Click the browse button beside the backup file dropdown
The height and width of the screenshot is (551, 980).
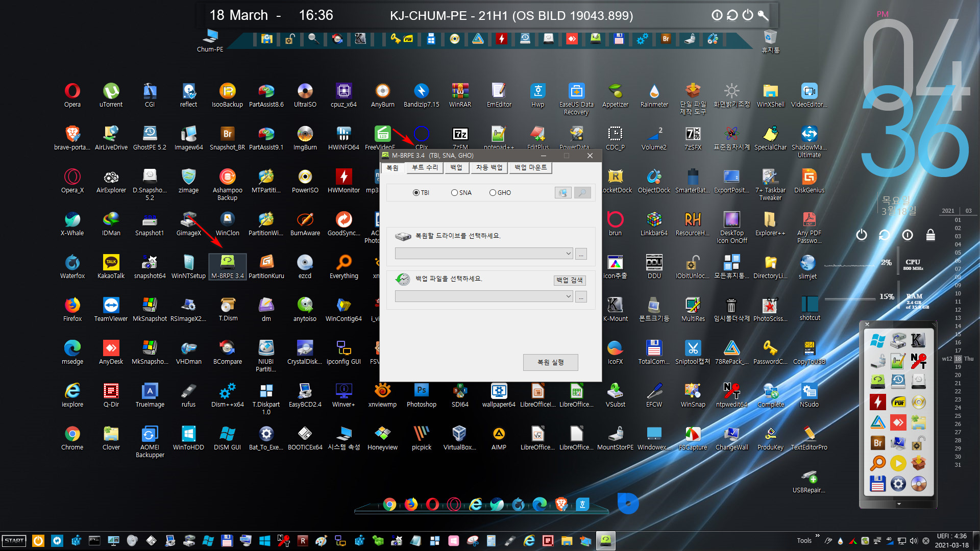point(581,296)
